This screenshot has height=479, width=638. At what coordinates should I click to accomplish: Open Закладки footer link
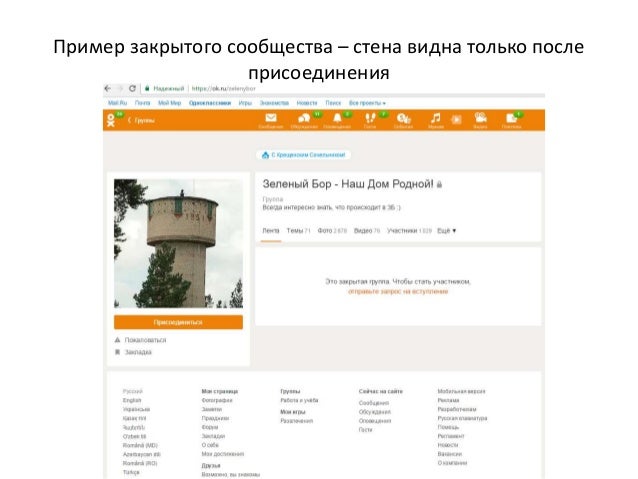point(213,436)
